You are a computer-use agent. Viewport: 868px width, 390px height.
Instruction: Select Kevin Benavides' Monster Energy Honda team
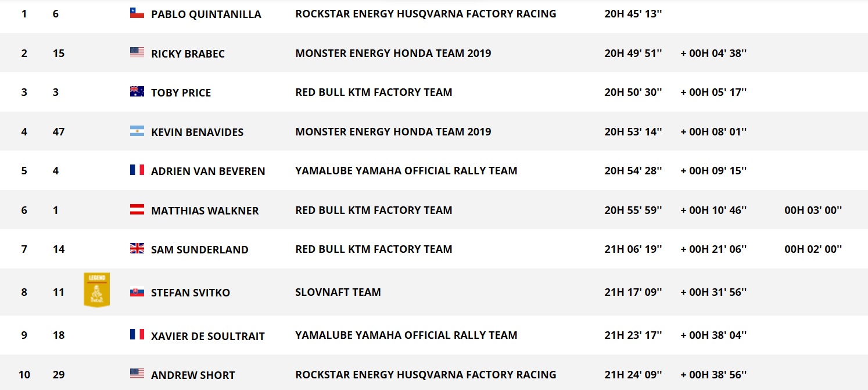[393, 132]
